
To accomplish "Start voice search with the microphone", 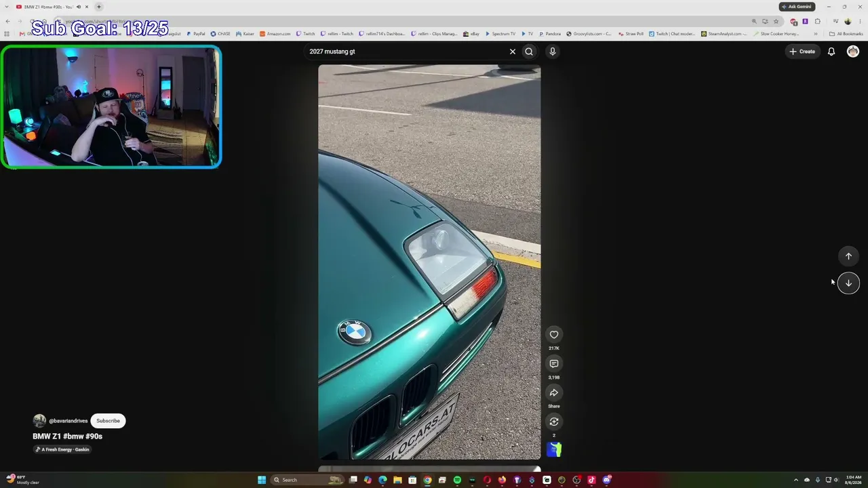I will click(x=553, y=52).
